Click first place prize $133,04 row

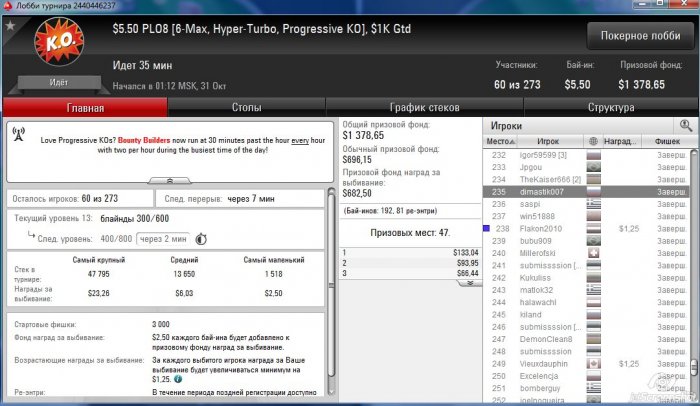click(411, 253)
